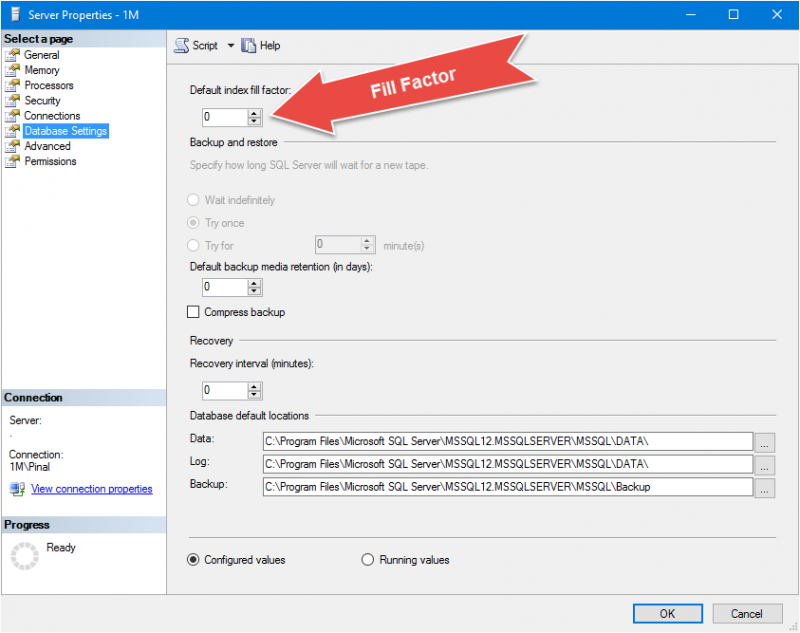Click the View connection properties link

click(x=91, y=489)
